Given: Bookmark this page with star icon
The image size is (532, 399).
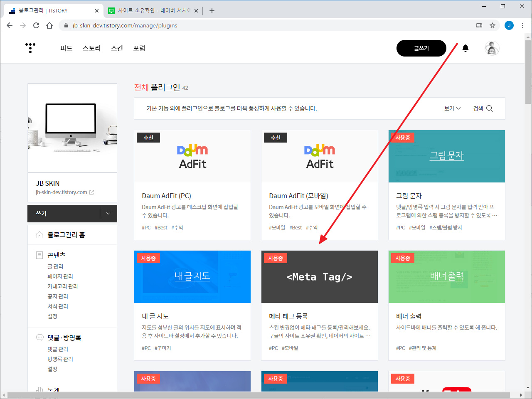Looking at the screenshot, I should click(x=493, y=25).
